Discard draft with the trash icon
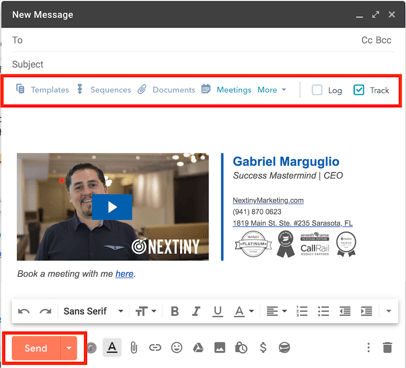 tap(387, 348)
